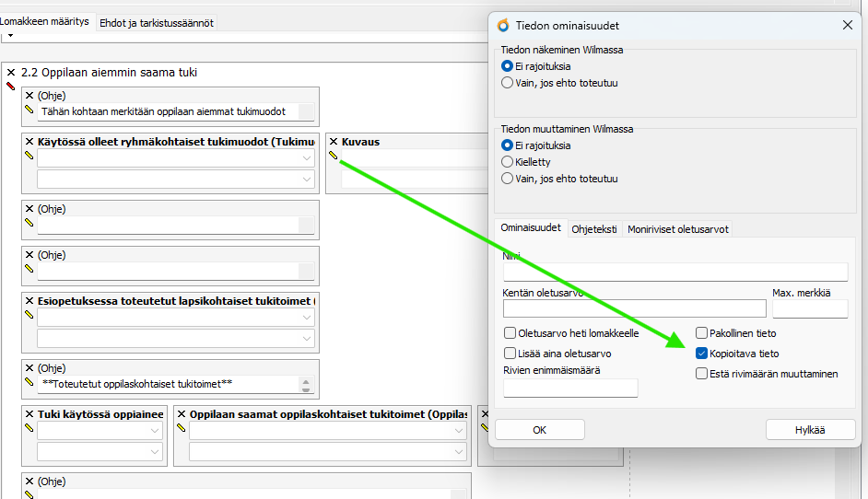This screenshot has height=499, width=868.
Task: Confirm the dialog with the OK button
Action: (540, 430)
